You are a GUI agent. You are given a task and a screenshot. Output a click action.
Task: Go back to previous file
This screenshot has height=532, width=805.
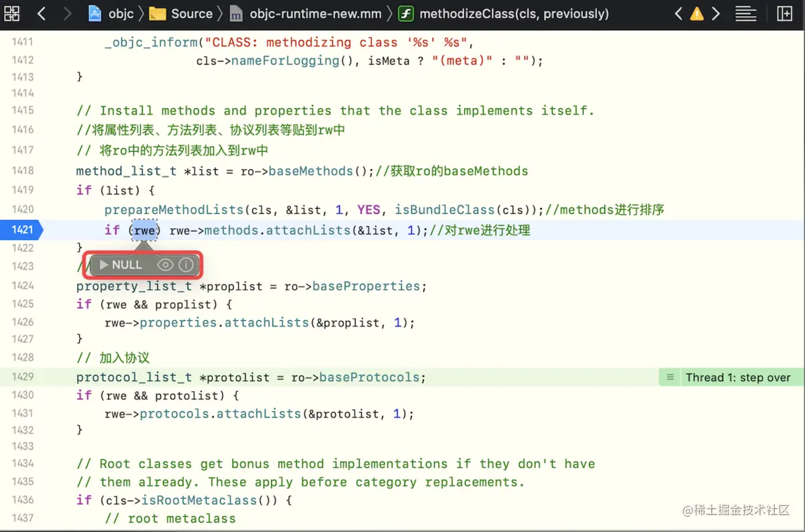click(x=42, y=13)
